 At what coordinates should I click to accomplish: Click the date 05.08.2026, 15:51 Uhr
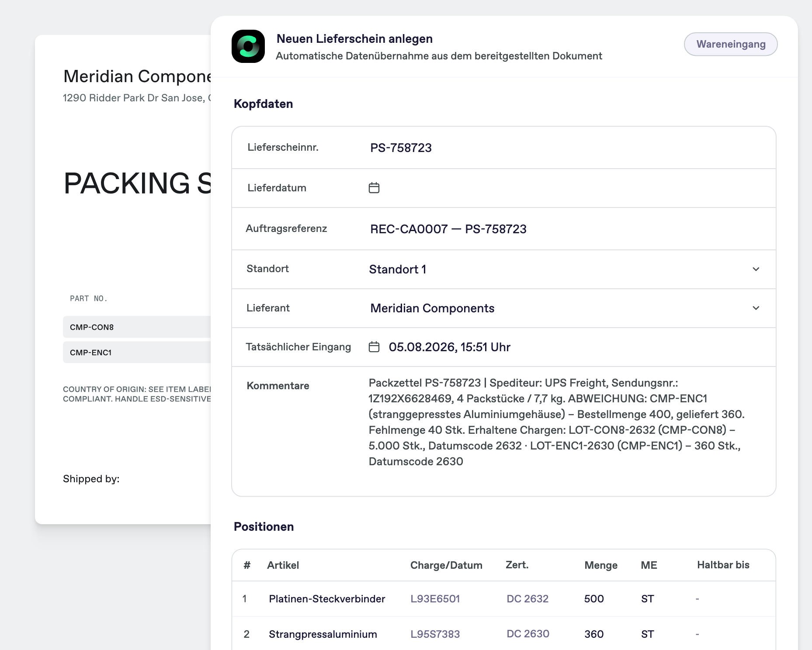450,347
